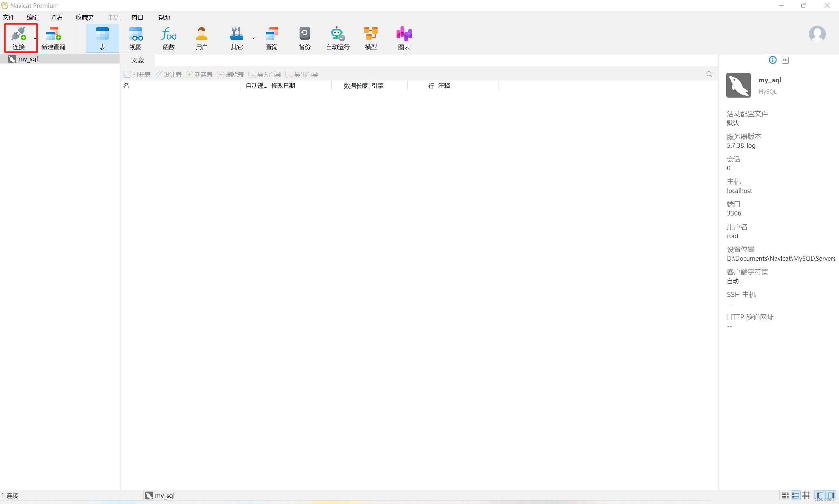Click the user avatar profile icon

tap(817, 34)
